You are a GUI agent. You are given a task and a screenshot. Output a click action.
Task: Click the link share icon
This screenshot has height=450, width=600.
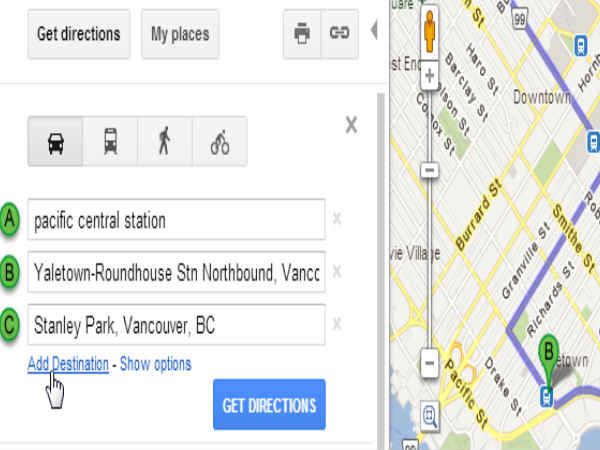pyautogui.click(x=339, y=34)
